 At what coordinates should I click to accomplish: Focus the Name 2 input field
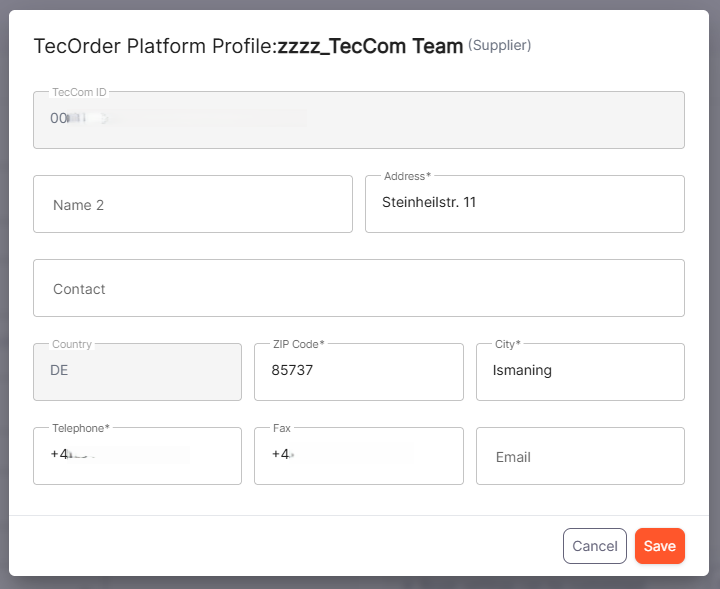(193, 204)
